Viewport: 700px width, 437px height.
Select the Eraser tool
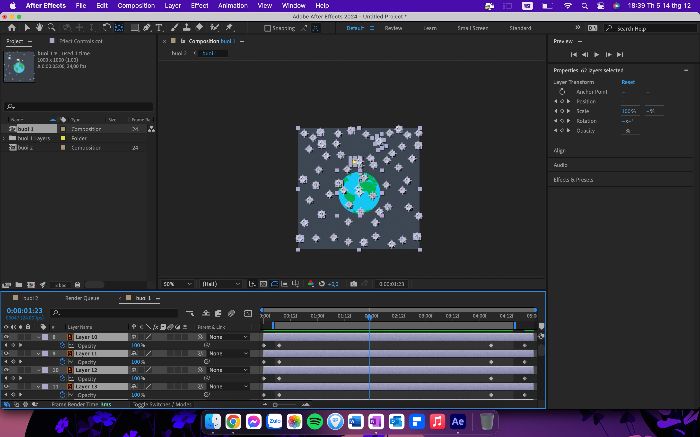[200, 28]
